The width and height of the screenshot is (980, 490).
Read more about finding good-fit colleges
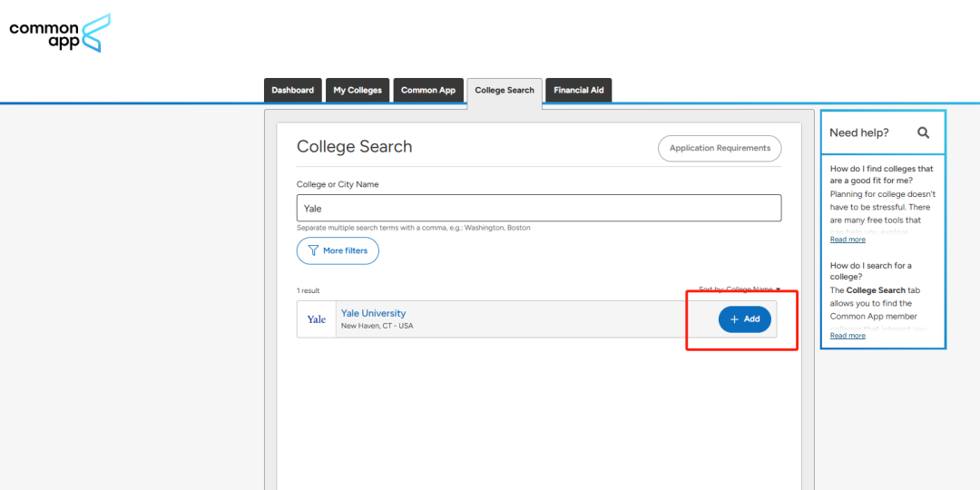(x=848, y=240)
